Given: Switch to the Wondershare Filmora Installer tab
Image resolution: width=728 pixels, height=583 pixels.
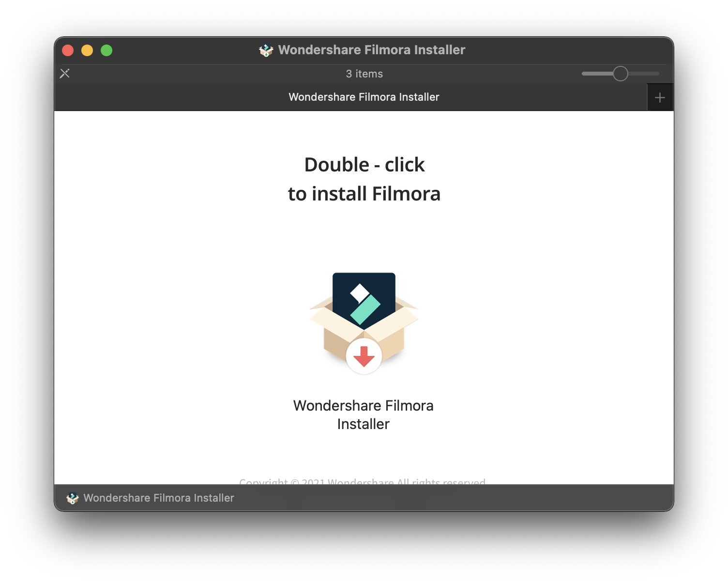Looking at the screenshot, I should coord(364,97).
